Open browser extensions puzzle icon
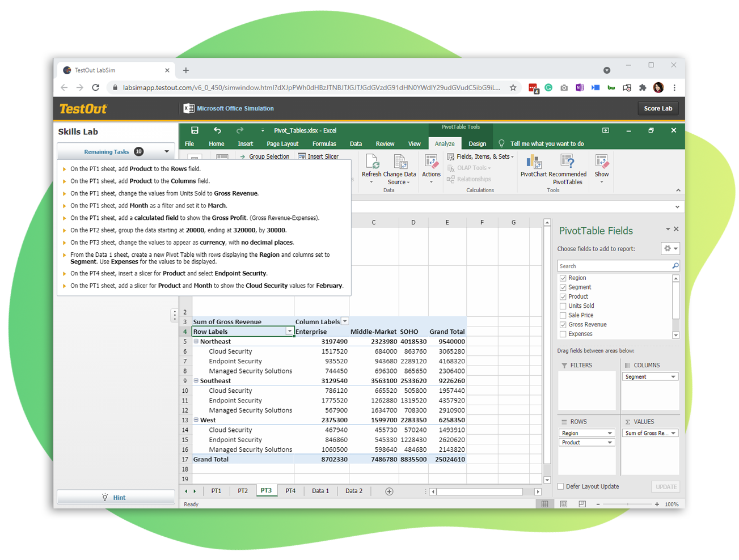 [x=643, y=87]
